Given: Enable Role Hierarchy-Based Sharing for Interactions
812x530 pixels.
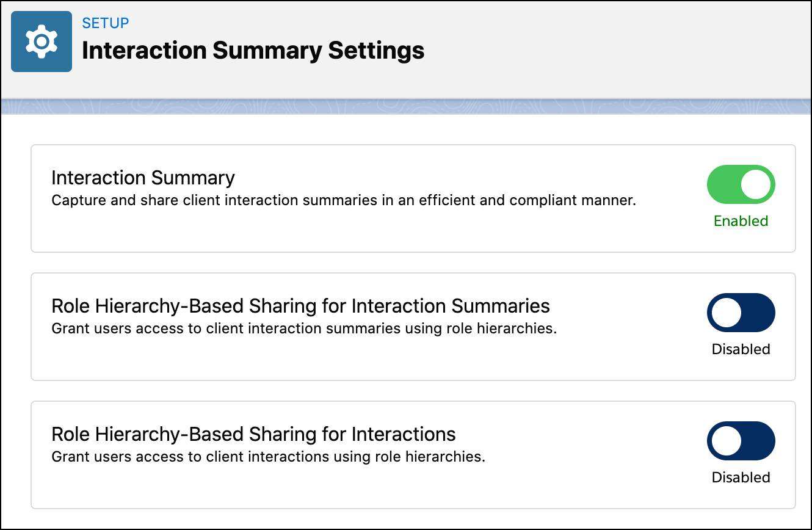Looking at the screenshot, I should click(741, 441).
